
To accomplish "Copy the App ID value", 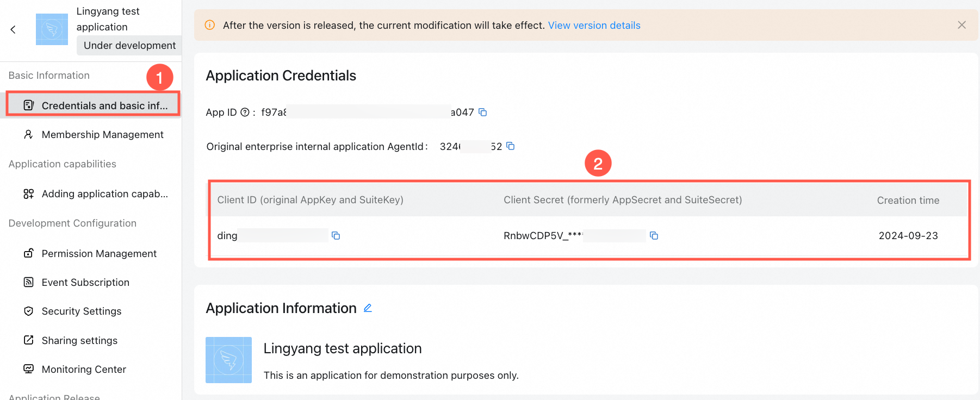I will [482, 112].
